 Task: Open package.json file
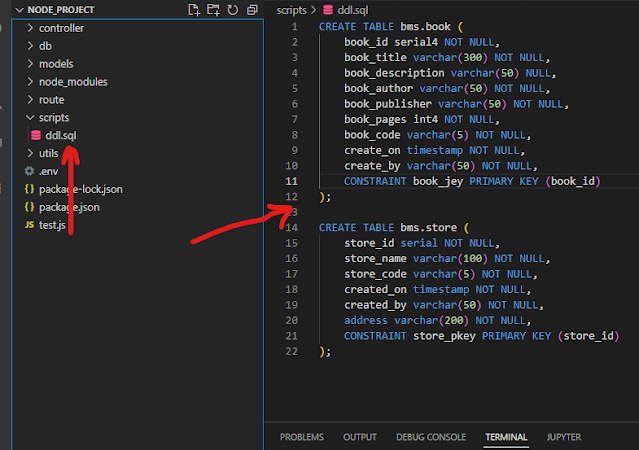[x=69, y=207]
